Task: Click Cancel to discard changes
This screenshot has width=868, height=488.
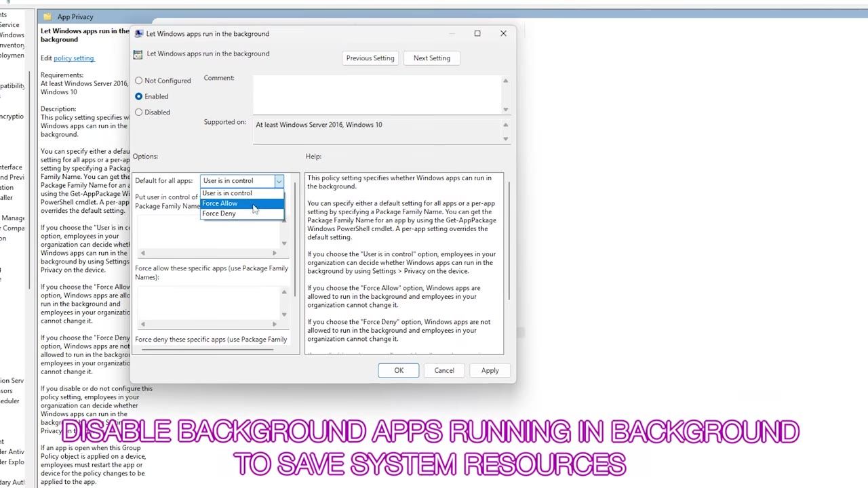Action: coord(444,371)
